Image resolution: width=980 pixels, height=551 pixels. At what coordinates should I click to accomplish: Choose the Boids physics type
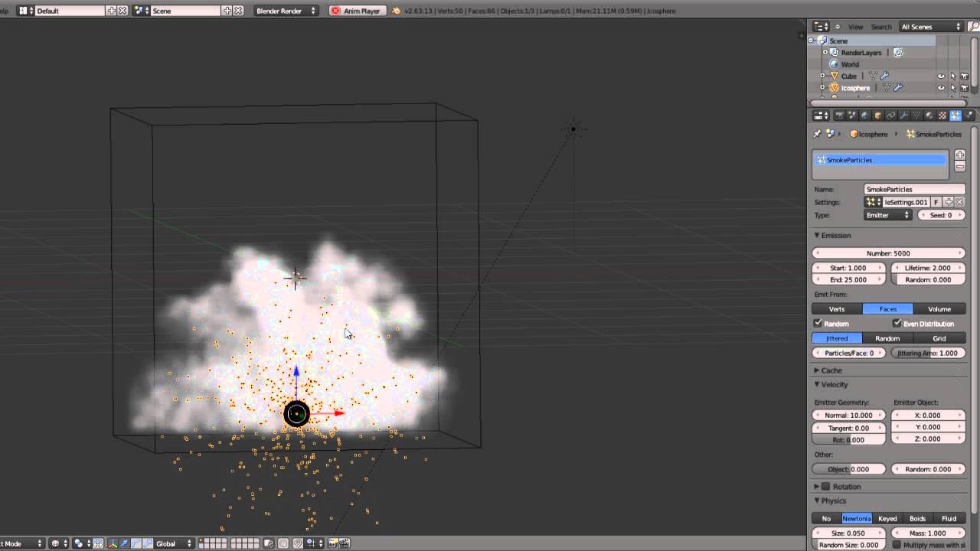pos(918,518)
